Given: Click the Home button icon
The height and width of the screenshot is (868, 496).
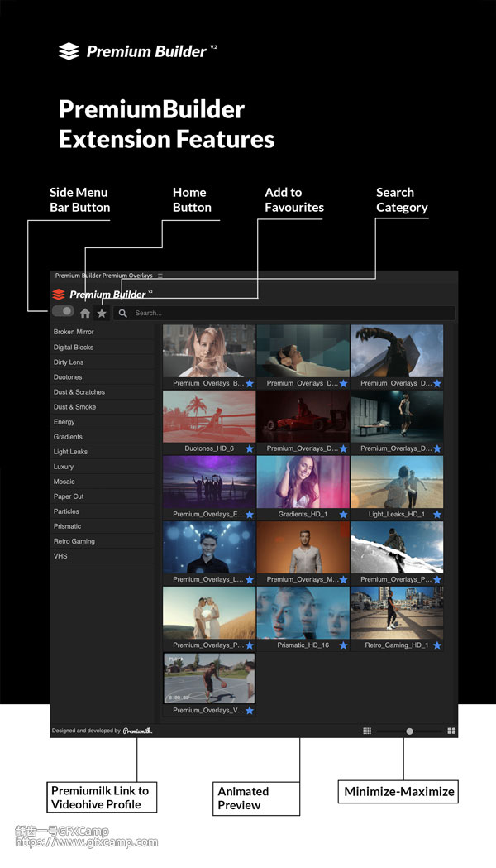Looking at the screenshot, I should click(x=85, y=314).
